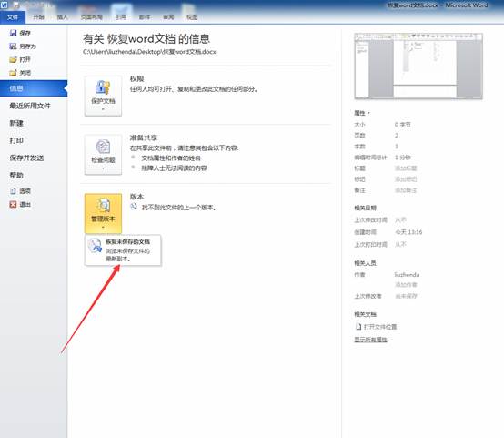Click Open File Location link
The height and width of the screenshot is (438, 504).
coord(380,327)
